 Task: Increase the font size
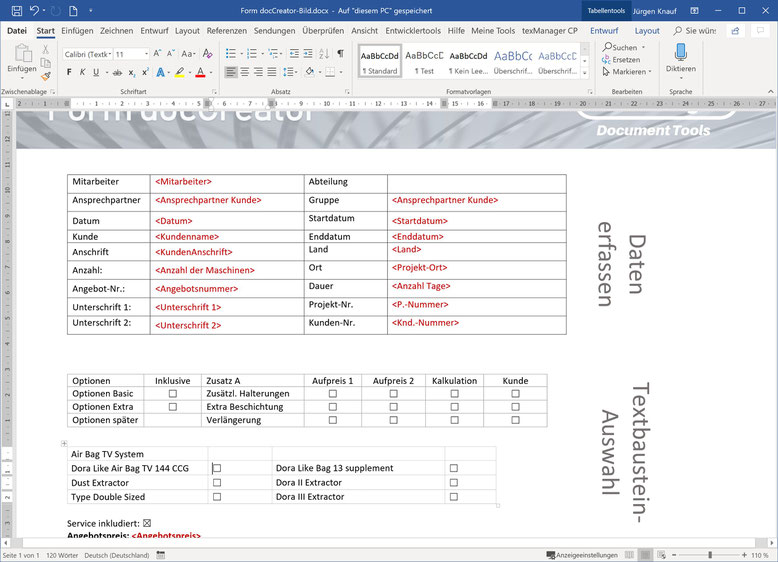pyautogui.click(x=157, y=54)
